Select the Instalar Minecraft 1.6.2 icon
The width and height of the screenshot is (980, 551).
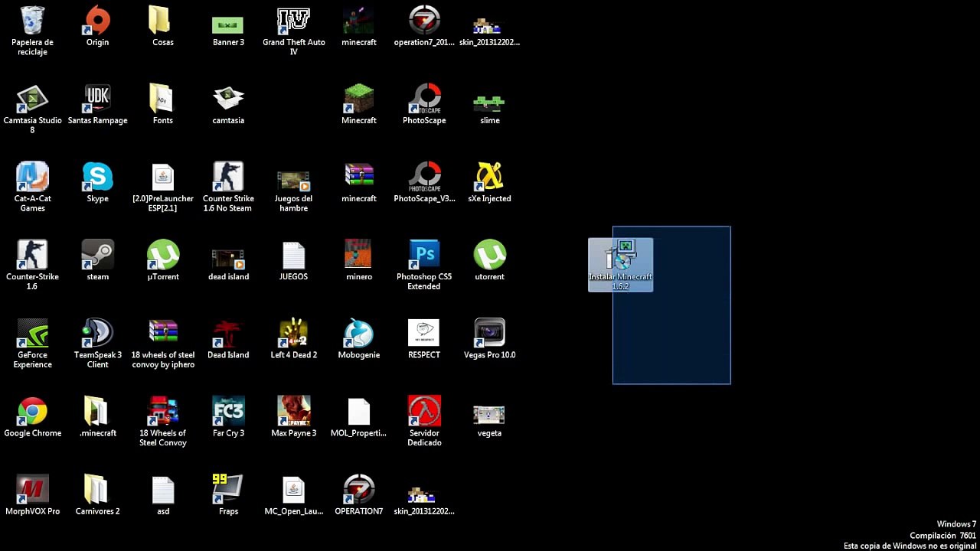pos(620,265)
